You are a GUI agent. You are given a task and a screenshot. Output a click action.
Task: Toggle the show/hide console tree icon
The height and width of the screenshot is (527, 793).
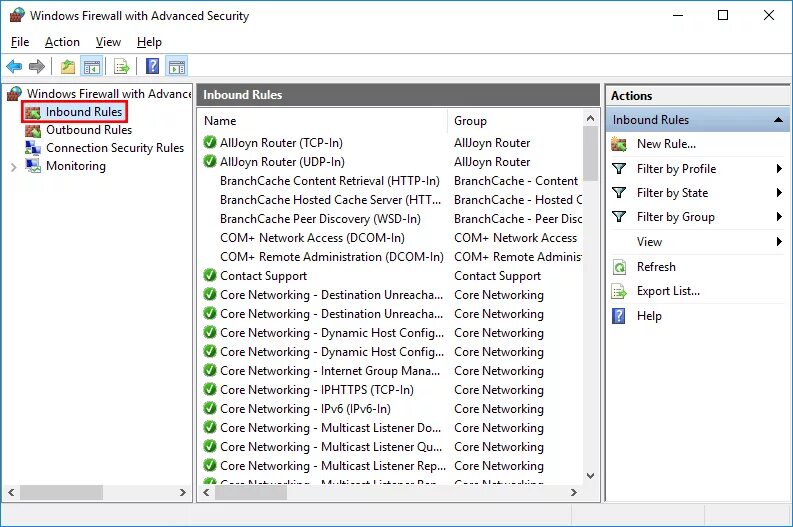[x=92, y=66]
